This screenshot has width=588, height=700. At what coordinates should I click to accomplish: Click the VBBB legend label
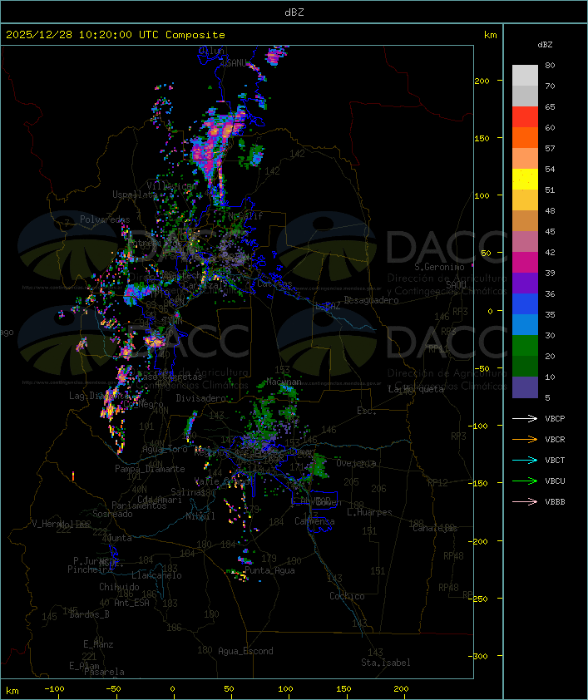coord(555,502)
